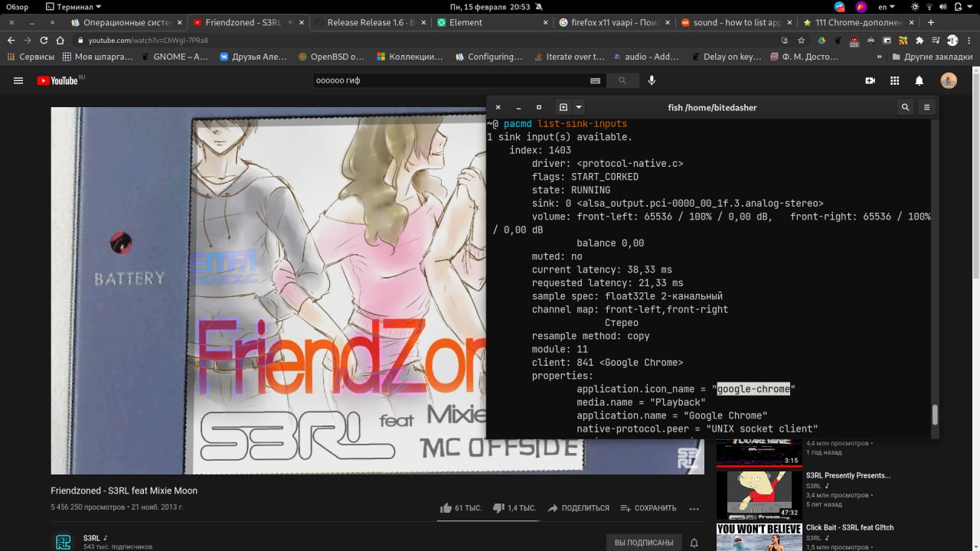Start voice search with the microphone icon
980x551 pixels.
click(x=652, y=80)
